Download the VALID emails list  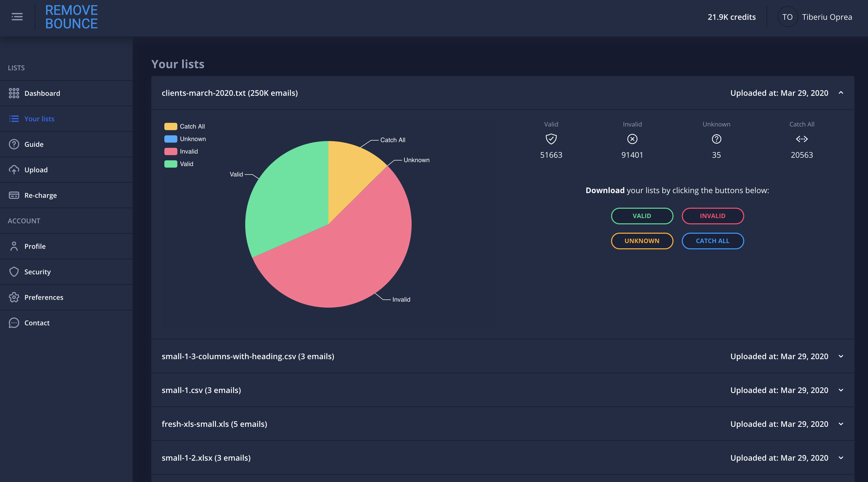642,216
